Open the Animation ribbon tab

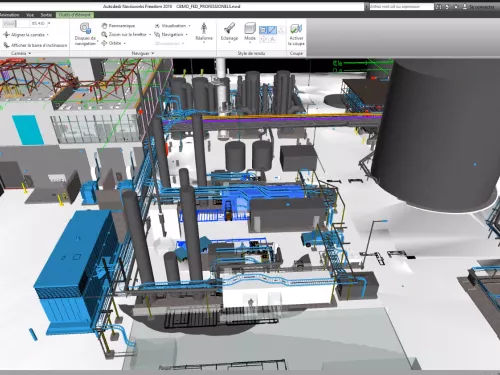coord(9,15)
